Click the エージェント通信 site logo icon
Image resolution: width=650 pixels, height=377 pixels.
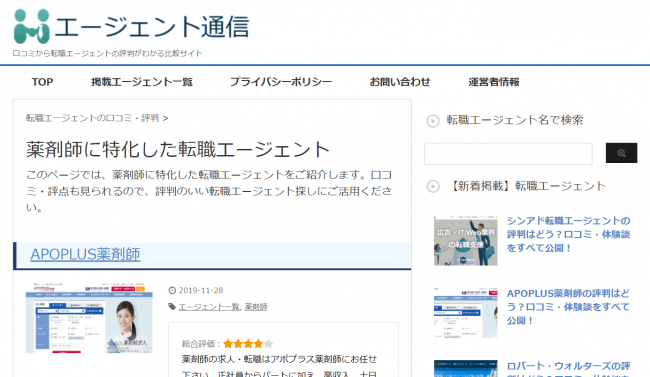(32, 27)
